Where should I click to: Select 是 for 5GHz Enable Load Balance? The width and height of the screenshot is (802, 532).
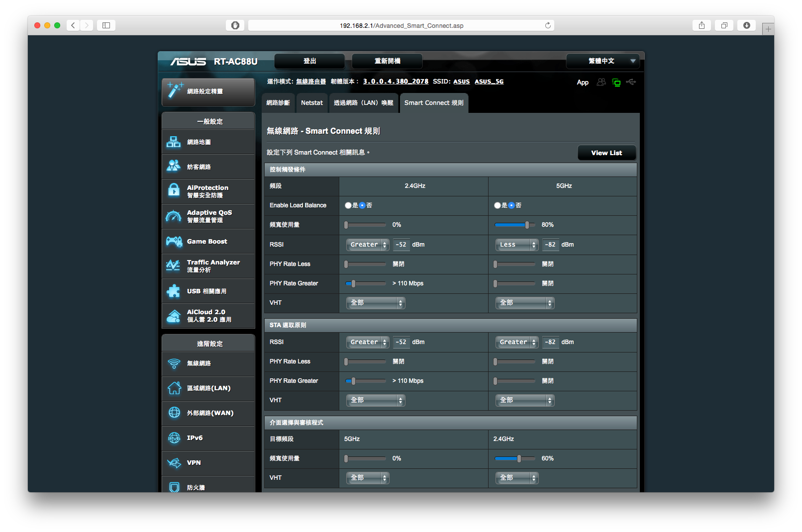498,205
